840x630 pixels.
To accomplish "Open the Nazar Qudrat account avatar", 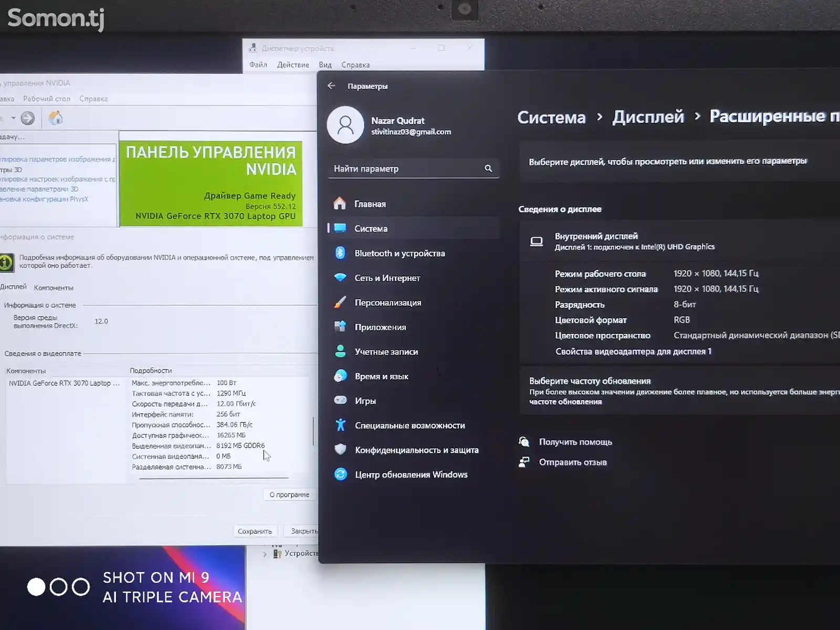I will tap(345, 125).
